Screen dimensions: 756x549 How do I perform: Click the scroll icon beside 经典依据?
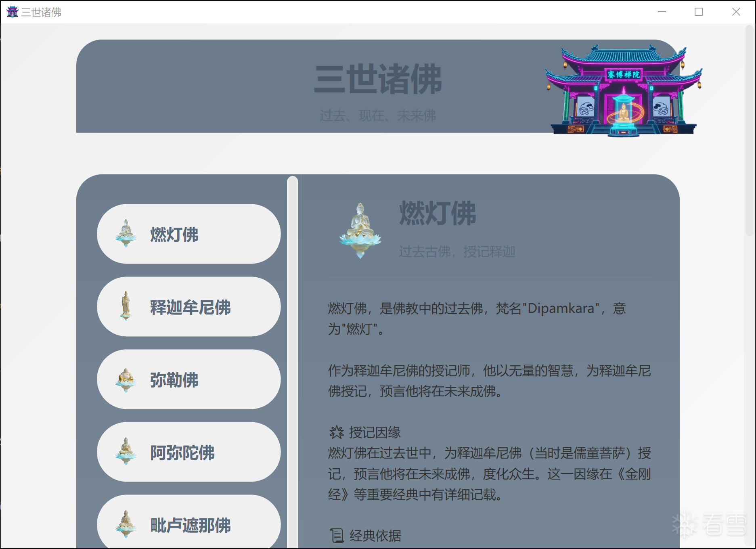pos(337,536)
